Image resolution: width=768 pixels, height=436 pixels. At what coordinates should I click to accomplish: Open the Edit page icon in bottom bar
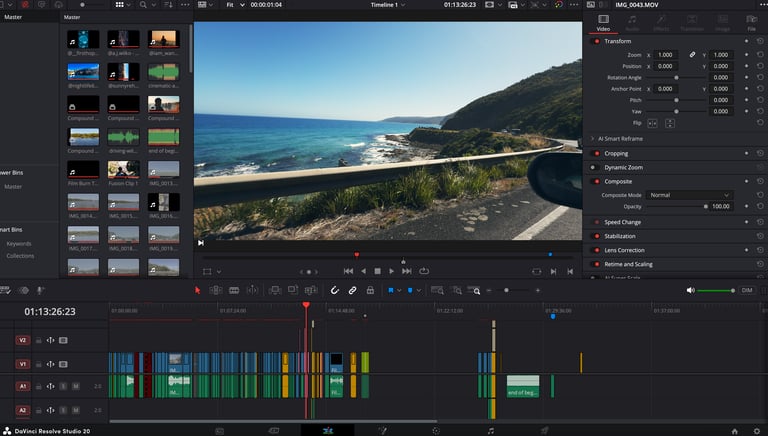[x=327, y=430]
